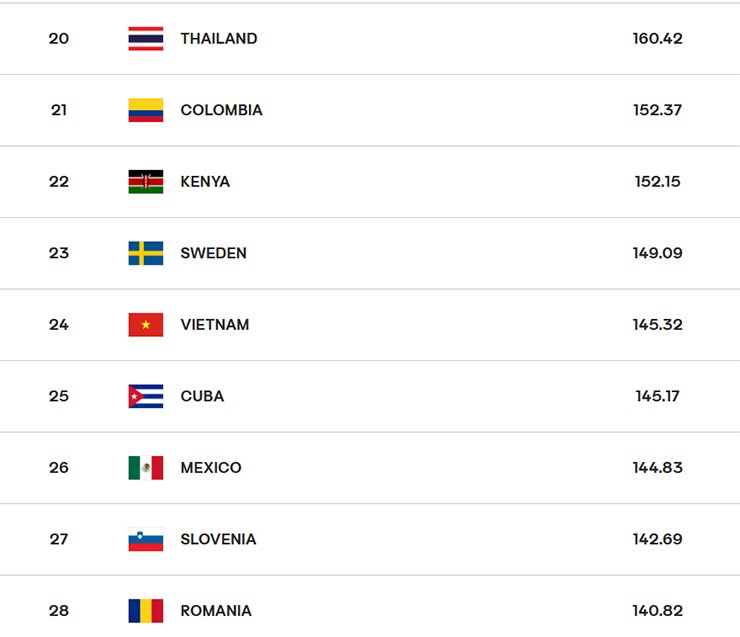Select the KENYA team name
The image size is (740, 637).
(x=205, y=182)
